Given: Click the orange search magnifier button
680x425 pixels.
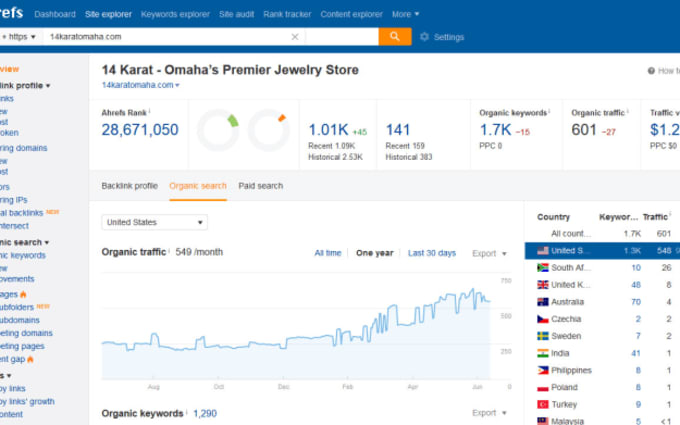Looking at the screenshot, I should pyautogui.click(x=395, y=36).
